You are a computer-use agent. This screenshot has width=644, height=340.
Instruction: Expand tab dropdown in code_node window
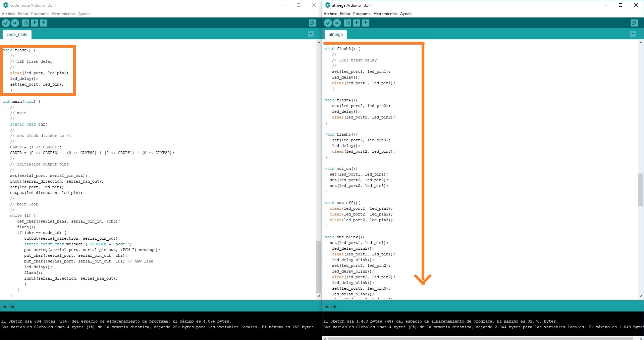coord(311,34)
